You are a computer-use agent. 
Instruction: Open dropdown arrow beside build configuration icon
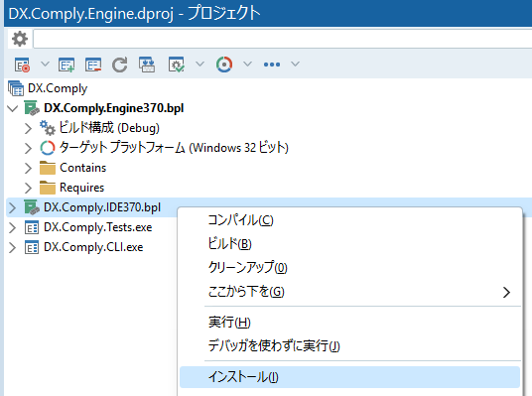(x=199, y=64)
